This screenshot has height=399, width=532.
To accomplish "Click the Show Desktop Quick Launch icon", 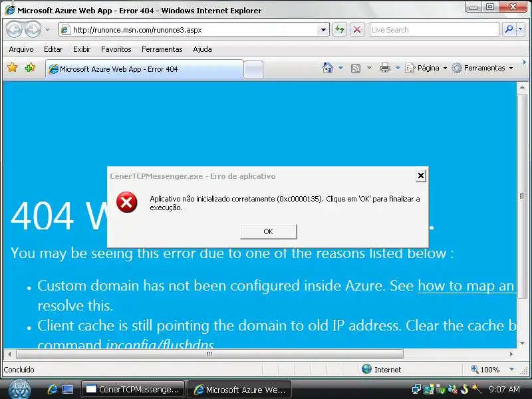I will [x=68, y=390].
